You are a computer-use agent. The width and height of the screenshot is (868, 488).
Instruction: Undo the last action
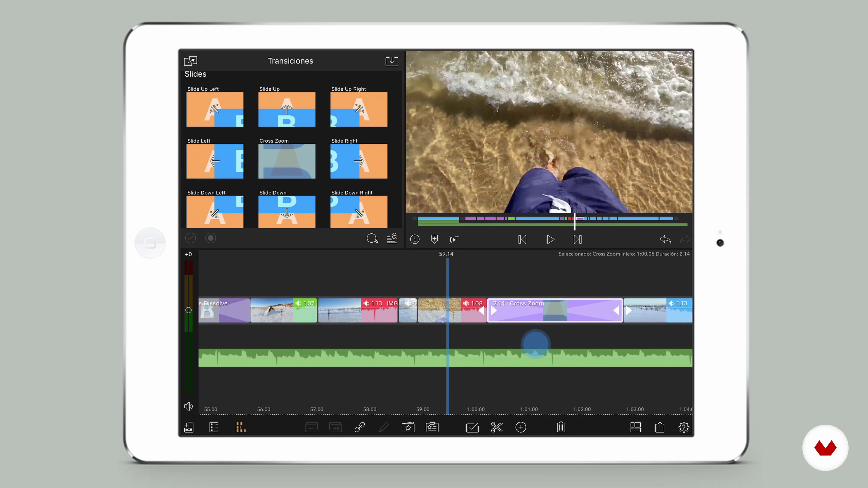[x=665, y=239]
